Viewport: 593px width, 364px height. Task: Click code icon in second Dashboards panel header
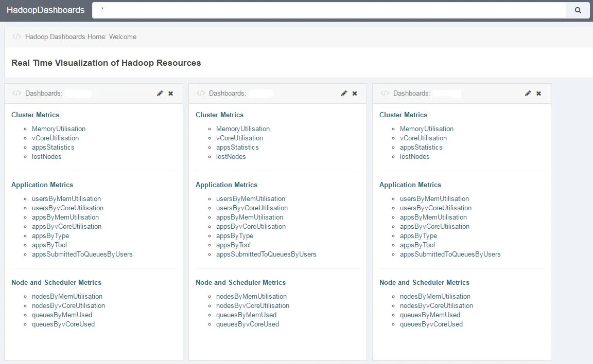point(200,93)
